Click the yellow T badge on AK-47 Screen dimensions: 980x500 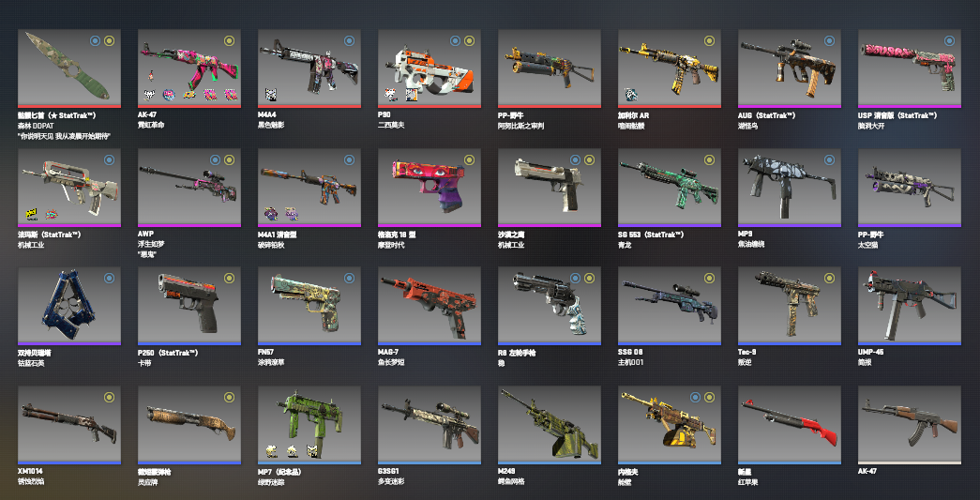pyautogui.click(x=230, y=40)
